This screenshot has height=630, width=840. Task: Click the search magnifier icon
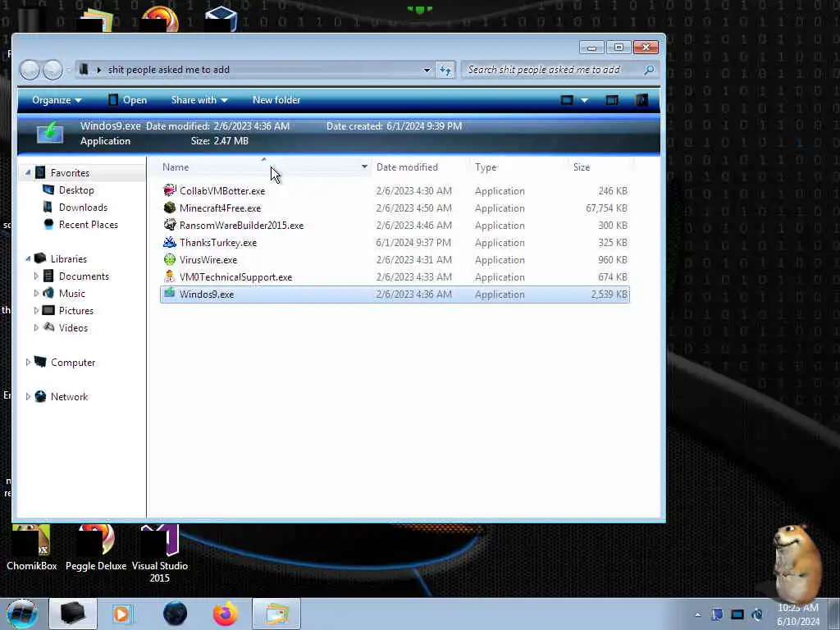click(x=649, y=70)
